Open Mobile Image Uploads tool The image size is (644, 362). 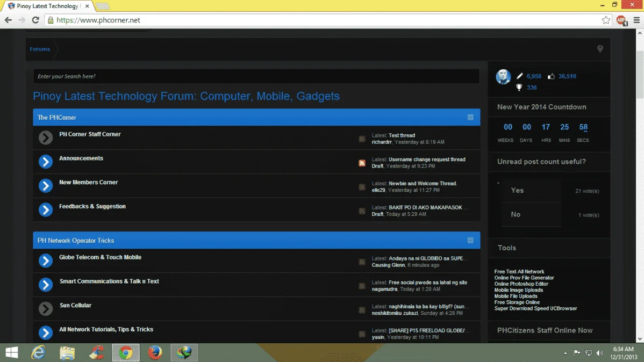[519, 290]
